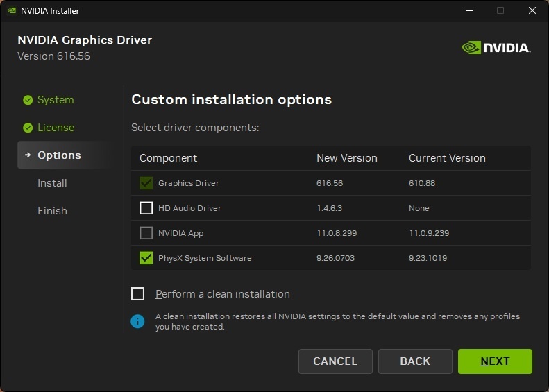Uncheck PhysX System Software checkbox
Screen dimensions: 549x392
coord(146,258)
